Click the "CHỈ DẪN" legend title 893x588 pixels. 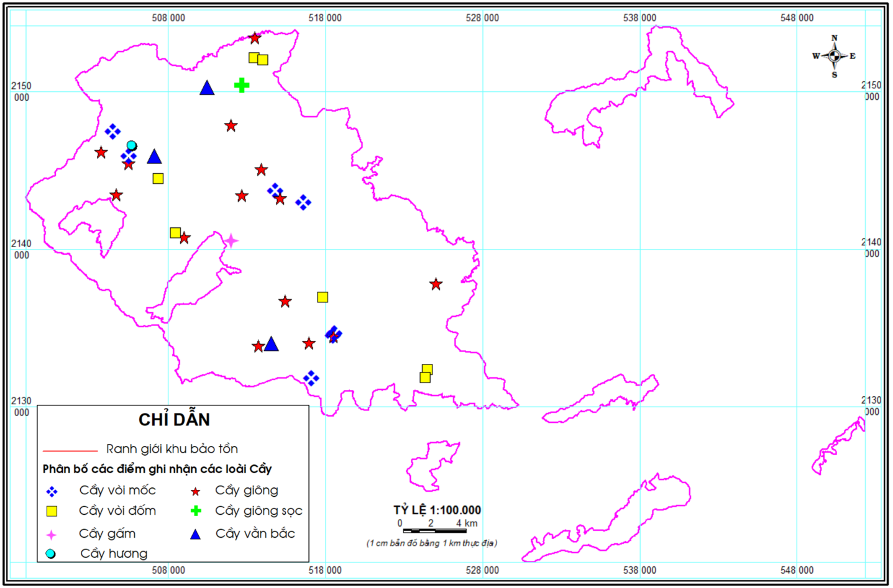[x=174, y=420]
